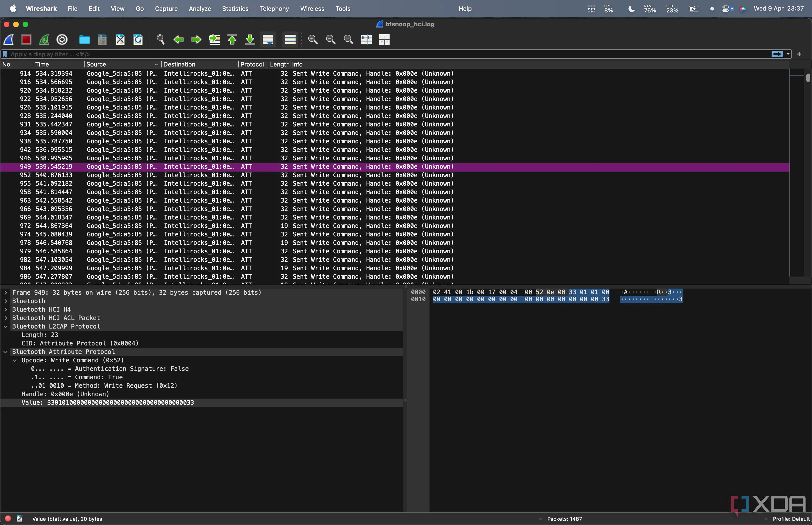Zoom out the main window text

tap(331, 39)
